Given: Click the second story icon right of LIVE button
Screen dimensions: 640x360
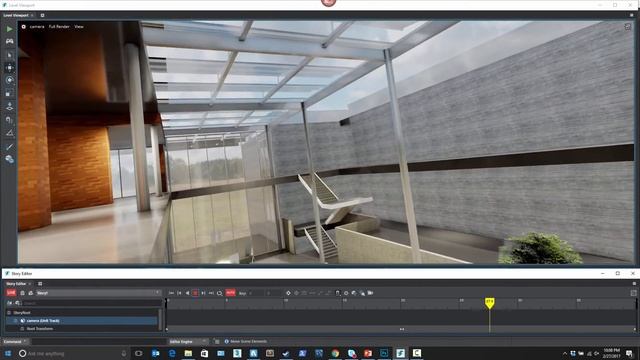Looking at the screenshot, I should pyautogui.click(x=31, y=293).
